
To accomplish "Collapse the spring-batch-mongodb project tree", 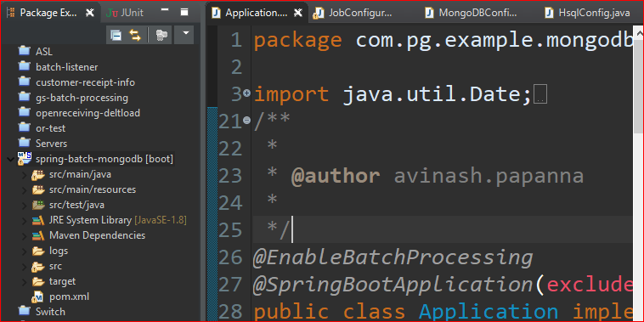I will pos(11,160).
